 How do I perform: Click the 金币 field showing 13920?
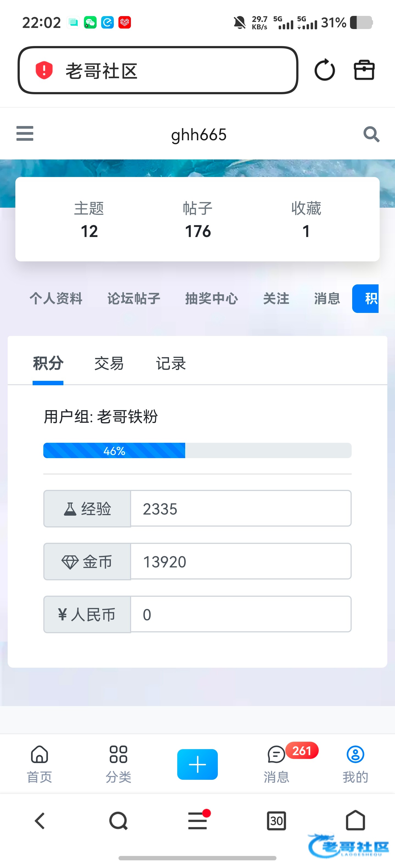(x=241, y=562)
